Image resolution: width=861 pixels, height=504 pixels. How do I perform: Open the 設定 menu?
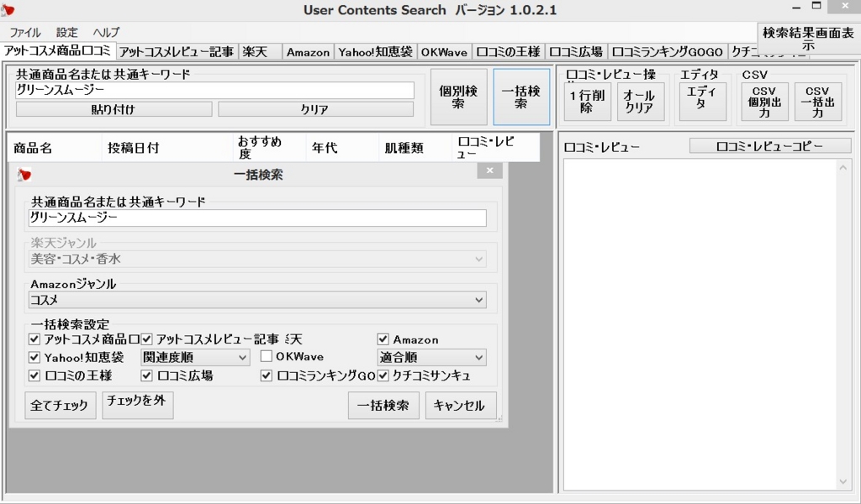(67, 33)
